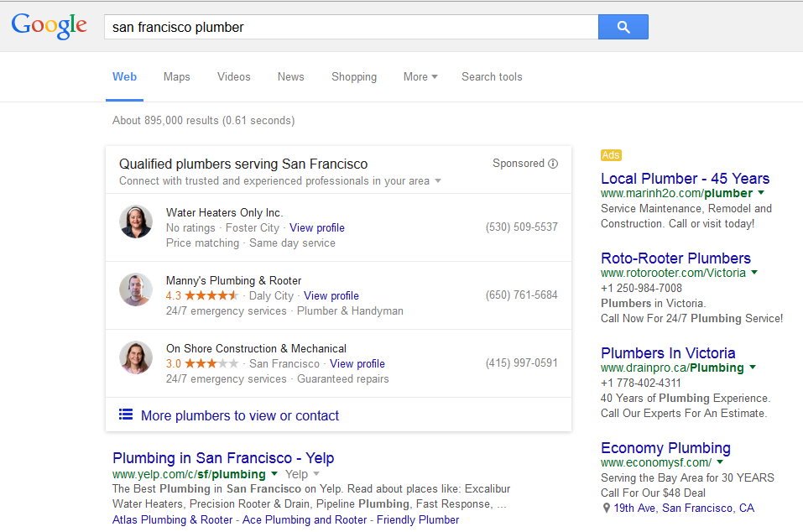Open the Roto-Rooter Plumbers ad
The height and width of the screenshot is (532, 803).
click(x=675, y=258)
